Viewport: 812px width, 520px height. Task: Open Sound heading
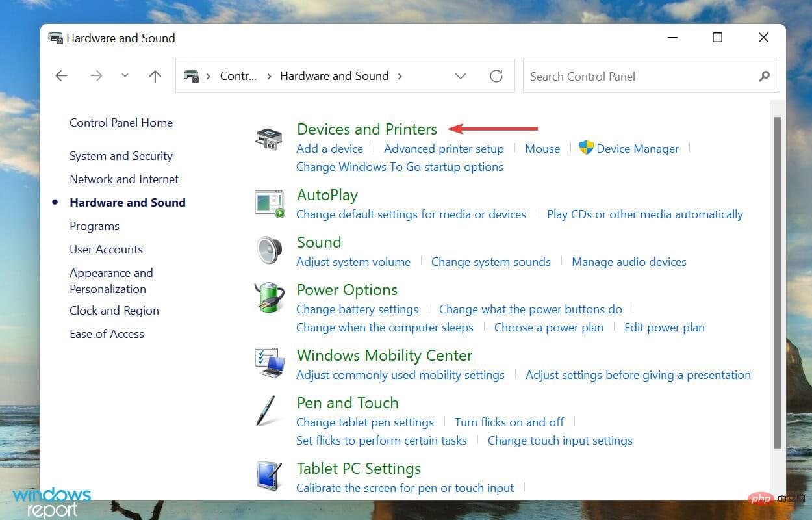coord(319,242)
